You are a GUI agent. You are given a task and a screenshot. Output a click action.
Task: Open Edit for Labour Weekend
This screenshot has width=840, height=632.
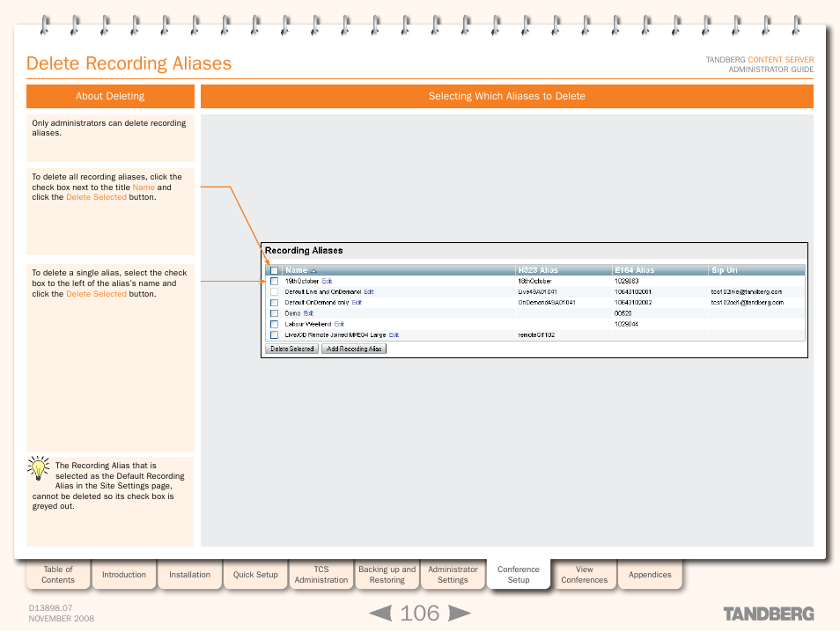pos(339,324)
